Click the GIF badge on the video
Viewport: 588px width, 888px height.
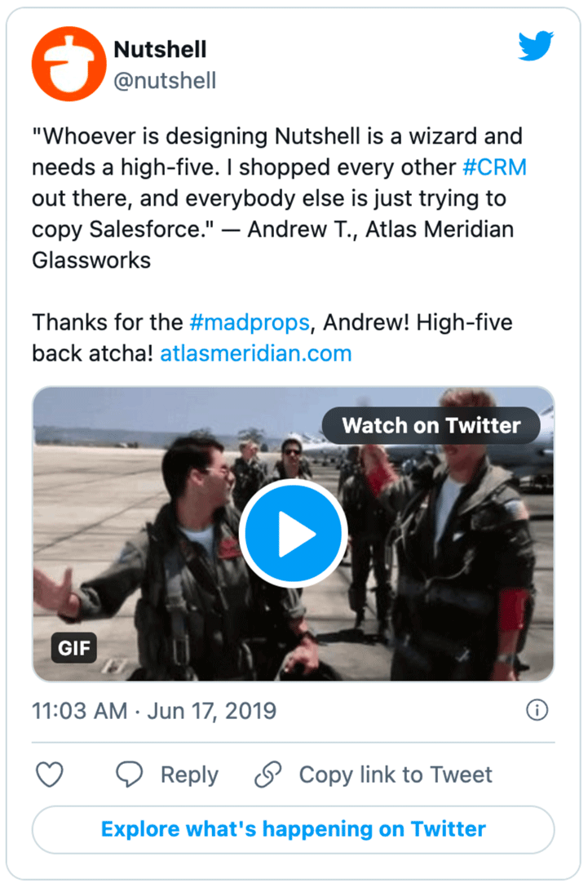[x=74, y=650]
